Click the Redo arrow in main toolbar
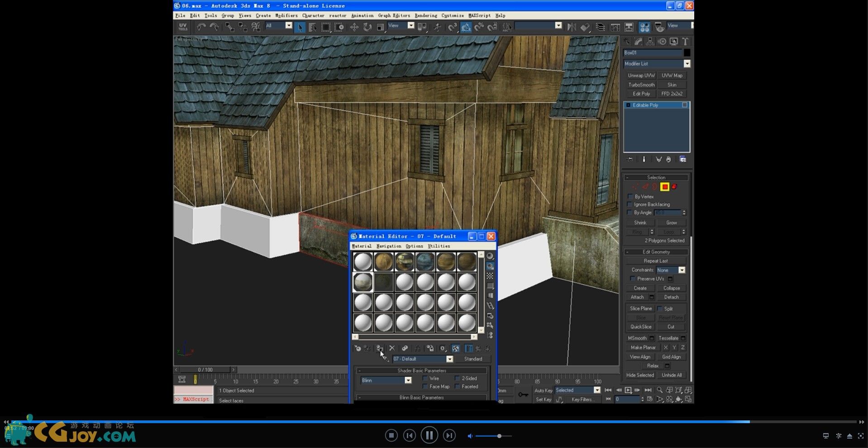The image size is (868, 448). [x=214, y=27]
